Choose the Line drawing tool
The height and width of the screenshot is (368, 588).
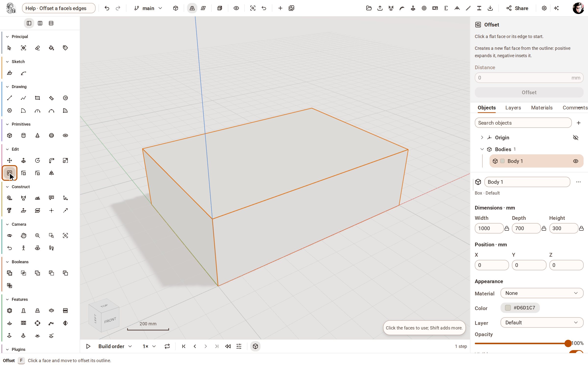(x=10, y=98)
